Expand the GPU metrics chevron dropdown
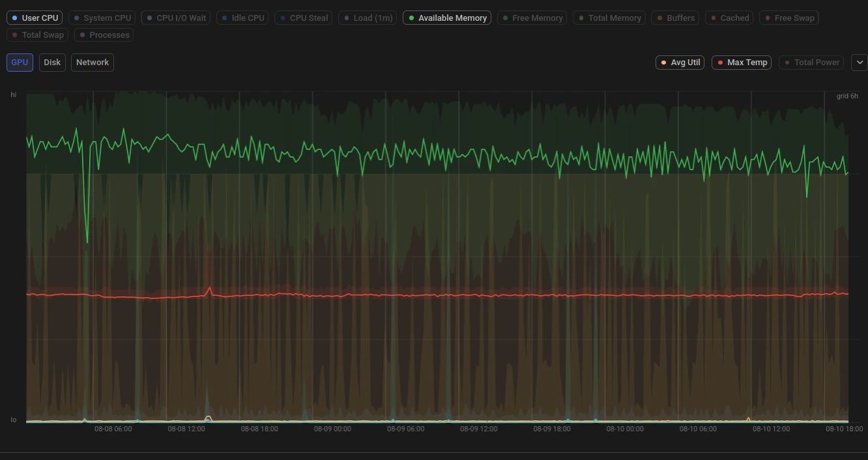Viewport: 868px width, 460px height. pos(859,63)
